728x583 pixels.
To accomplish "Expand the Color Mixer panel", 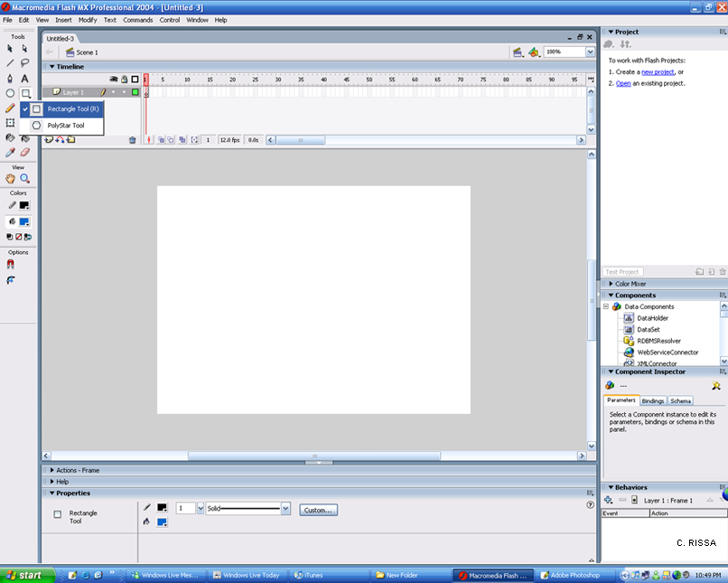I will (611, 284).
